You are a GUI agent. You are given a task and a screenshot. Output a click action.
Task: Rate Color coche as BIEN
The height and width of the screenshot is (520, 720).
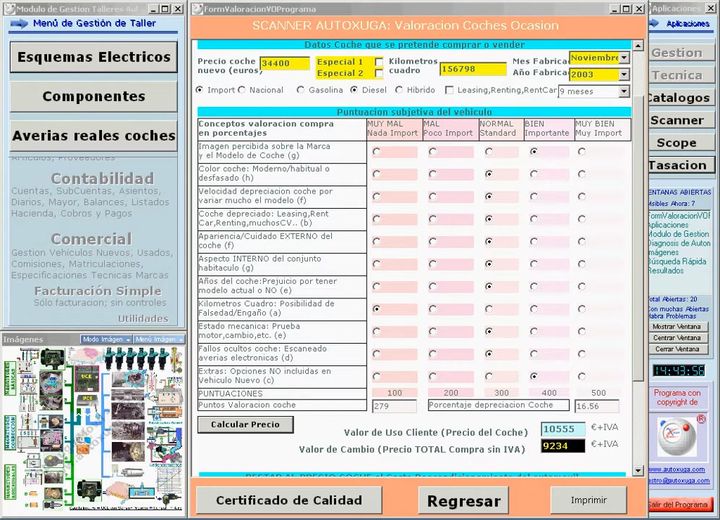[534, 174]
